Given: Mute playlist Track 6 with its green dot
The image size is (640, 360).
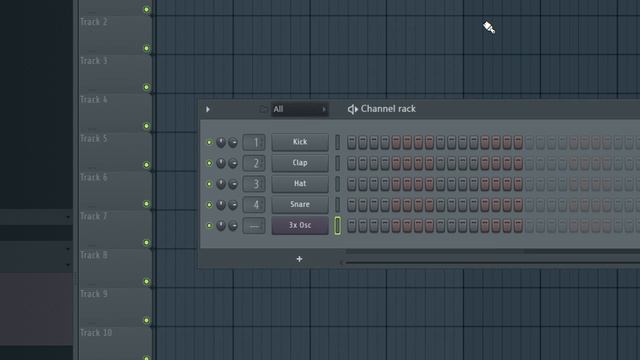Looking at the screenshot, I should 147,204.
